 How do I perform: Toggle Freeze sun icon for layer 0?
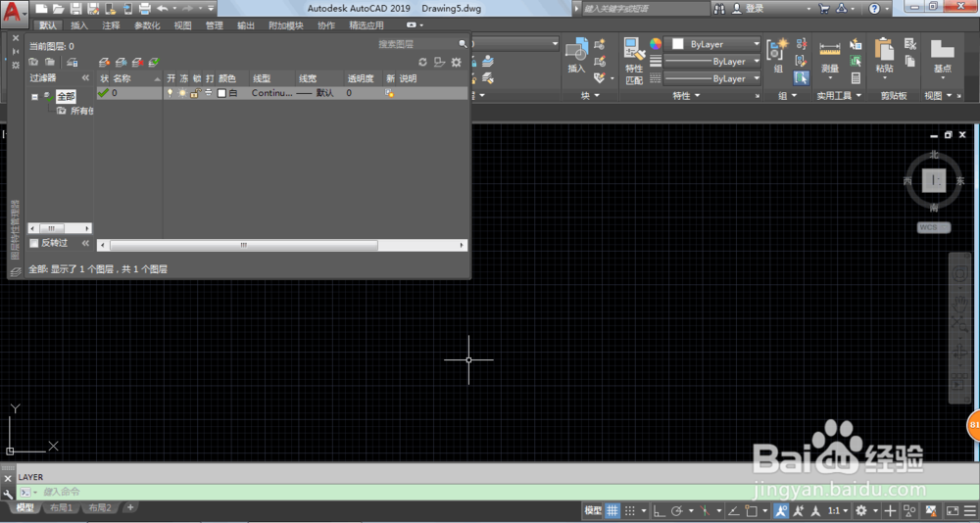(x=182, y=93)
